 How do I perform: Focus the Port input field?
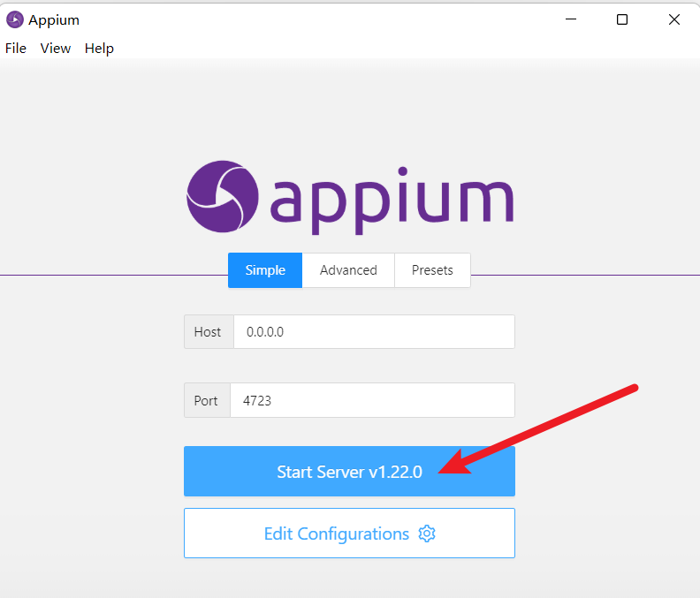click(x=372, y=400)
